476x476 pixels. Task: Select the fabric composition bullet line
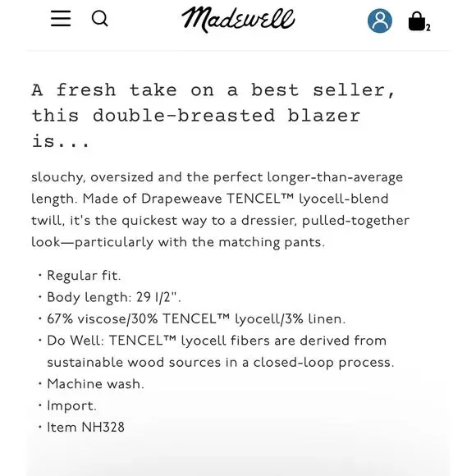pos(196,319)
